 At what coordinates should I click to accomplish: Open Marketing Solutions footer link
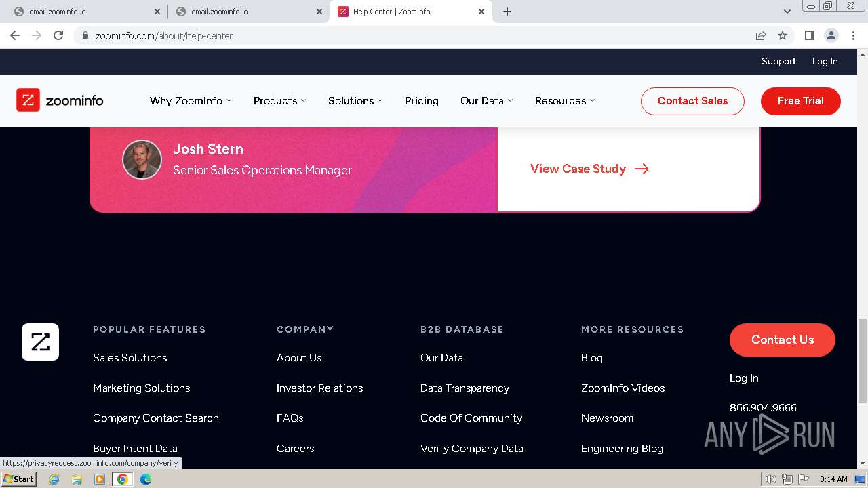142,388
